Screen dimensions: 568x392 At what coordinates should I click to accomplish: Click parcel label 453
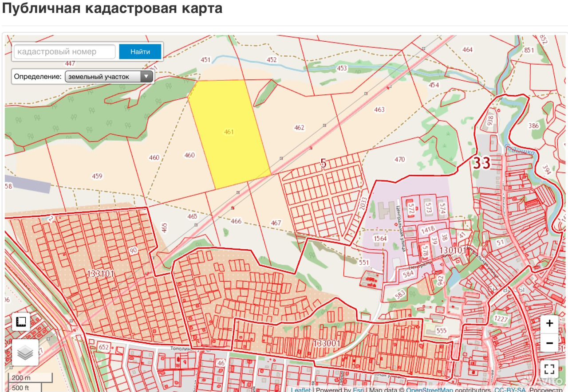342,68
